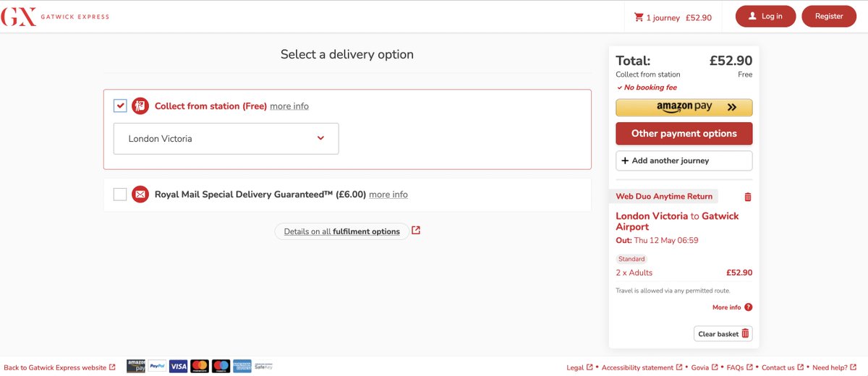Screen dimensions: 868x376
Task: Click the No booking fee text
Action: (x=647, y=87)
